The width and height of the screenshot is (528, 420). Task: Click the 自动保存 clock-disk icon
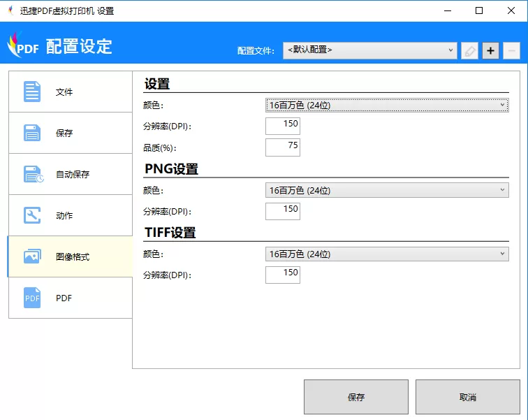tap(33, 174)
